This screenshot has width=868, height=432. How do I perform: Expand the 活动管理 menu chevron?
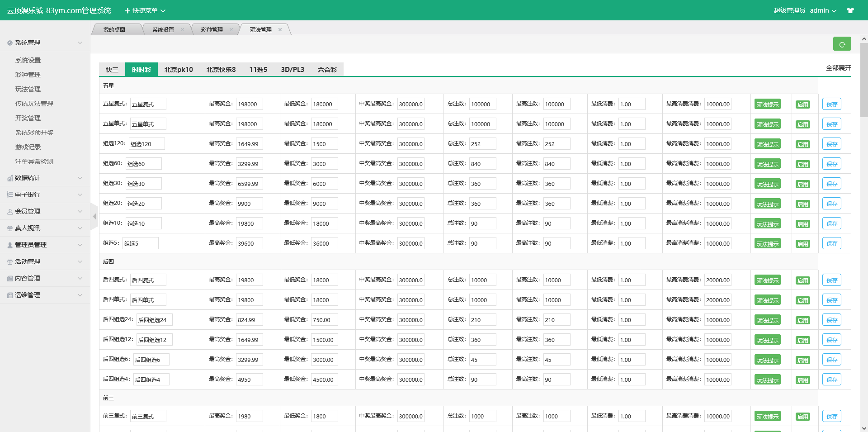tap(80, 261)
